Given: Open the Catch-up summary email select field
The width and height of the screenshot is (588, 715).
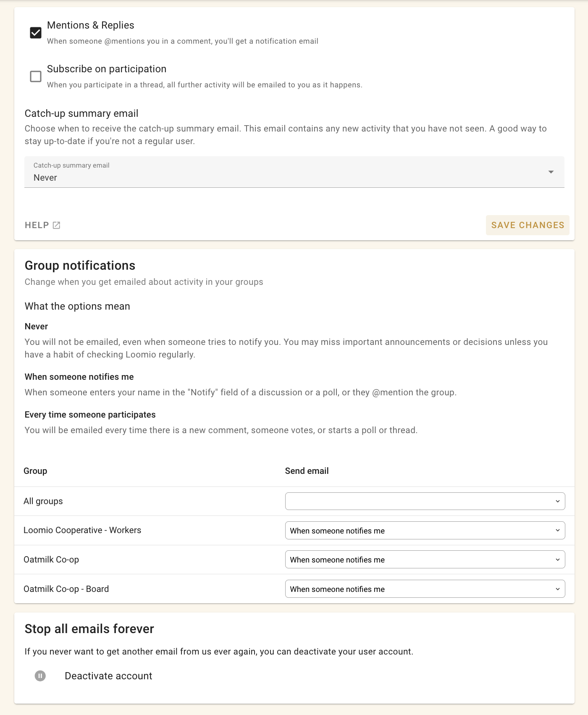Looking at the screenshot, I should click(294, 172).
